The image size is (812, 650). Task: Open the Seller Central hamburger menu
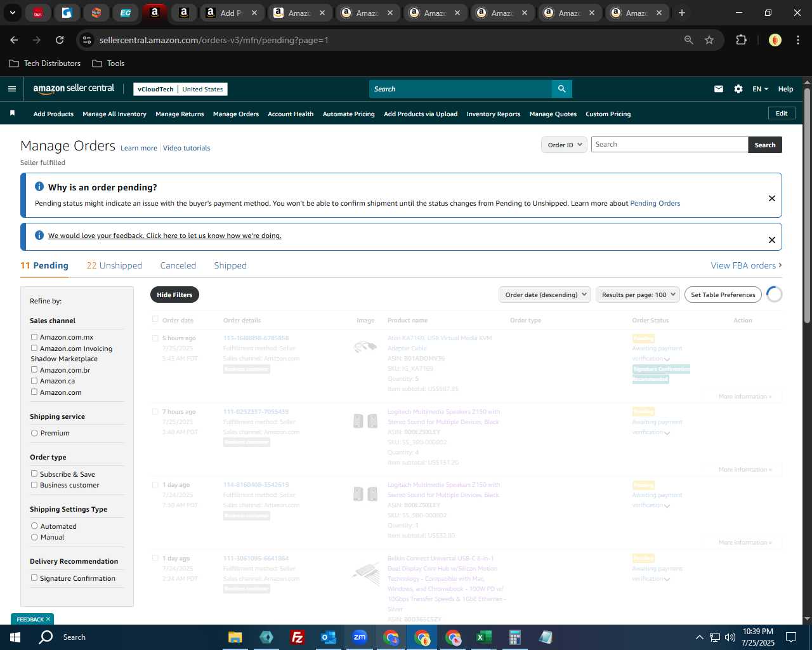pyautogui.click(x=11, y=89)
